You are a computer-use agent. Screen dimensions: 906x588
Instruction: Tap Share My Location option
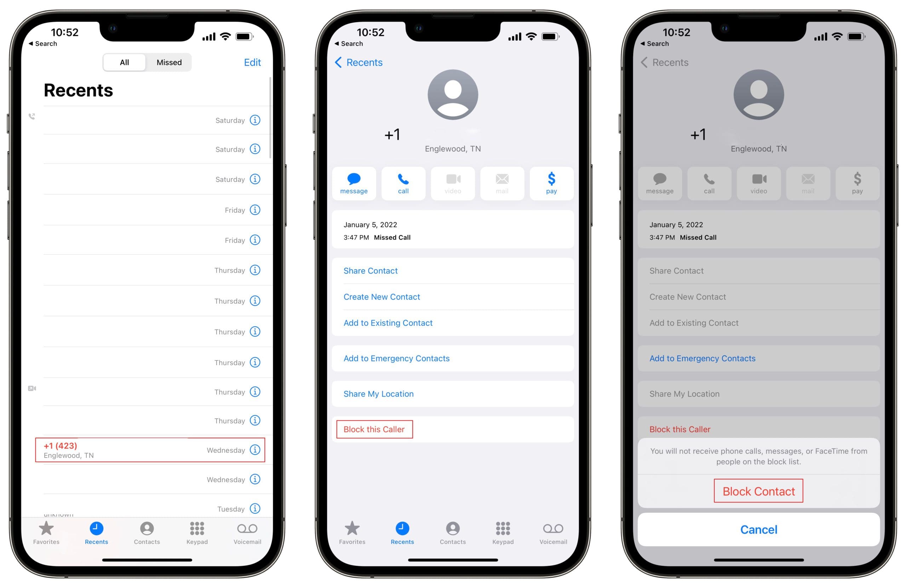(x=378, y=394)
